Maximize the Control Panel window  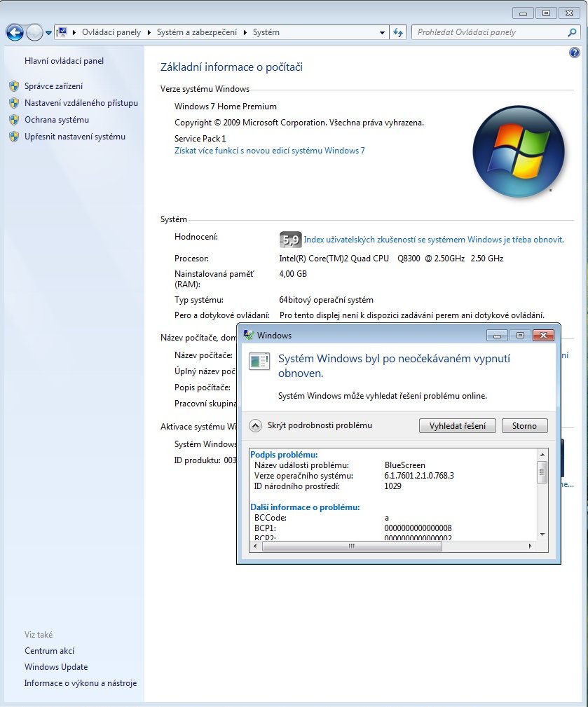546,13
